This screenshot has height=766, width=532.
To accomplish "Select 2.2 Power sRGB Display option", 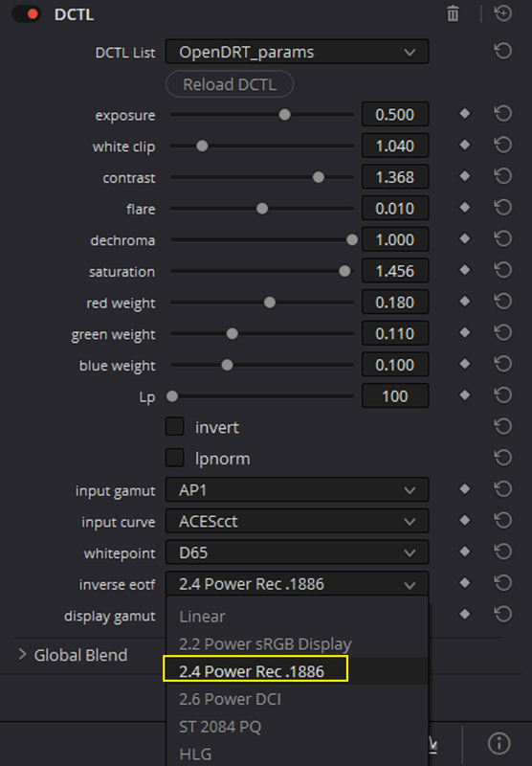I will point(297,643).
